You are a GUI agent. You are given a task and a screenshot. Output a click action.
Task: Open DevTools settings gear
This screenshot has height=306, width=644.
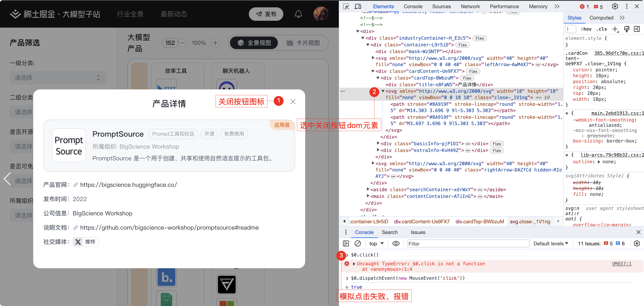pyautogui.click(x=615, y=7)
